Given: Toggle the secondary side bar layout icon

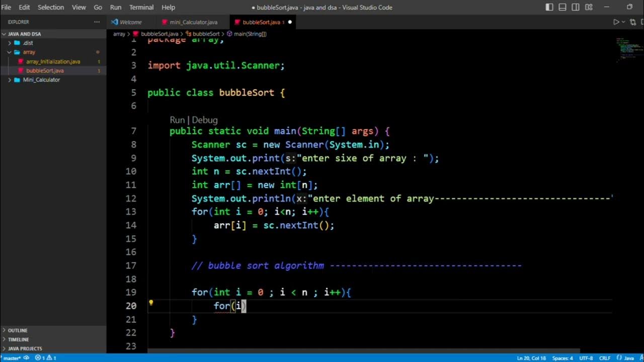Looking at the screenshot, I should click(x=576, y=7).
